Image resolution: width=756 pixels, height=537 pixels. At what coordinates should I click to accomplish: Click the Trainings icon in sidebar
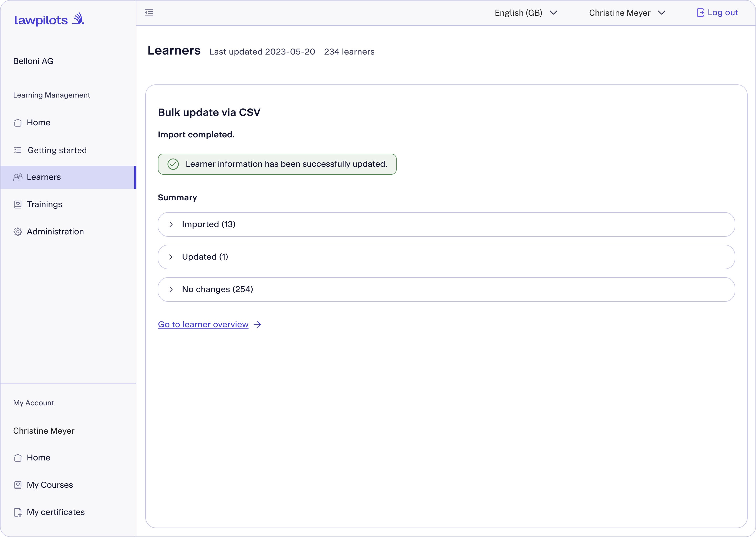point(18,204)
